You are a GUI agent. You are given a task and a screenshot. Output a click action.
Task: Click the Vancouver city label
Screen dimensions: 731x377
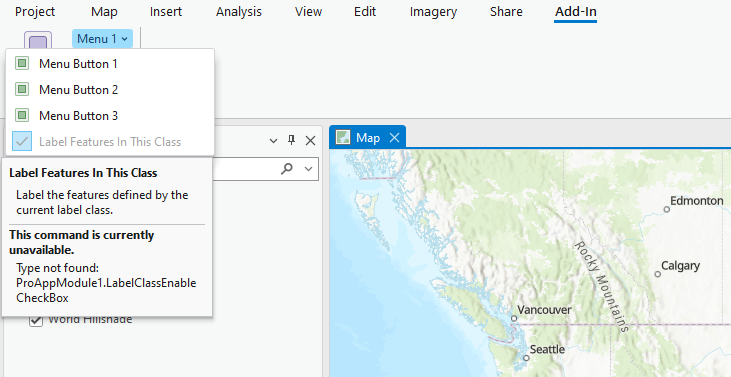(544, 309)
